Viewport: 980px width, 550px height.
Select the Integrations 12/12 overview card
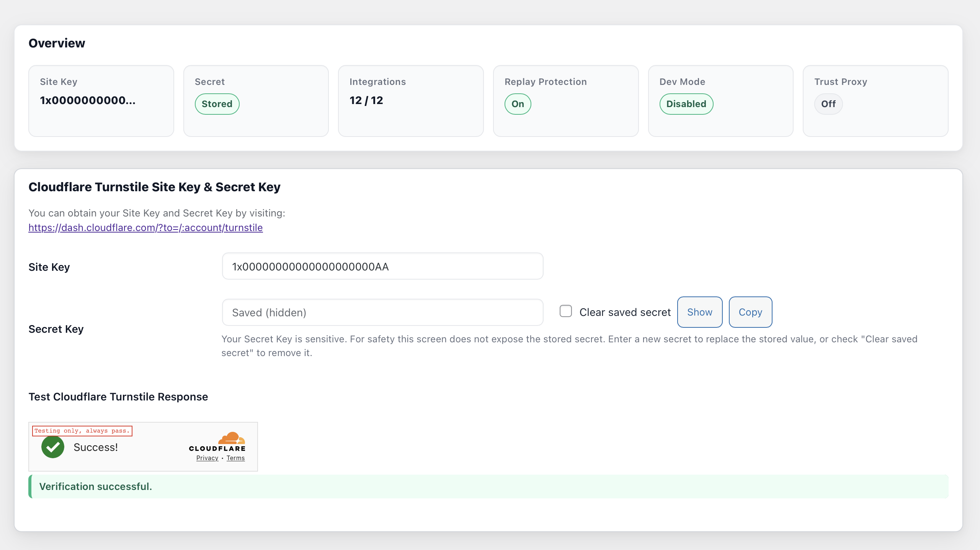click(x=411, y=101)
